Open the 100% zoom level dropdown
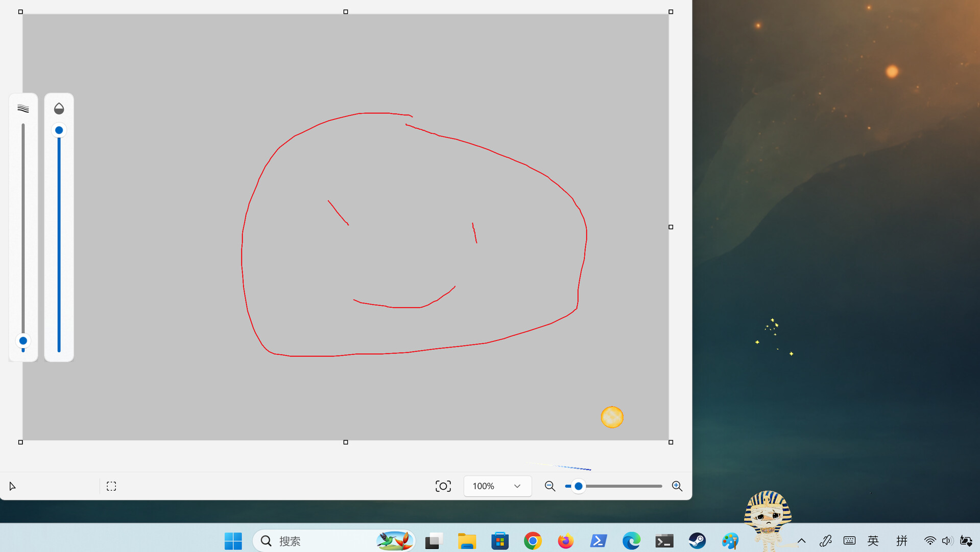This screenshot has width=980, height=552. point(497,486)
